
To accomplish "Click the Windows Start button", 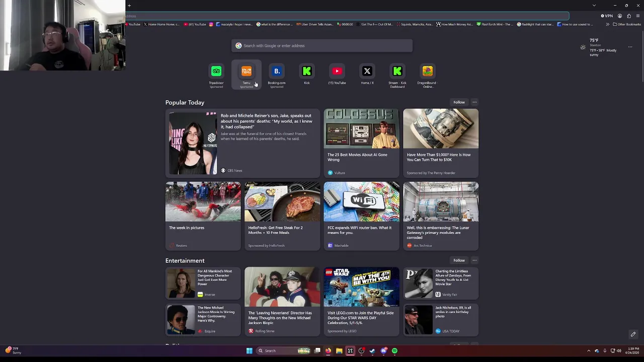I will [249, 351].
